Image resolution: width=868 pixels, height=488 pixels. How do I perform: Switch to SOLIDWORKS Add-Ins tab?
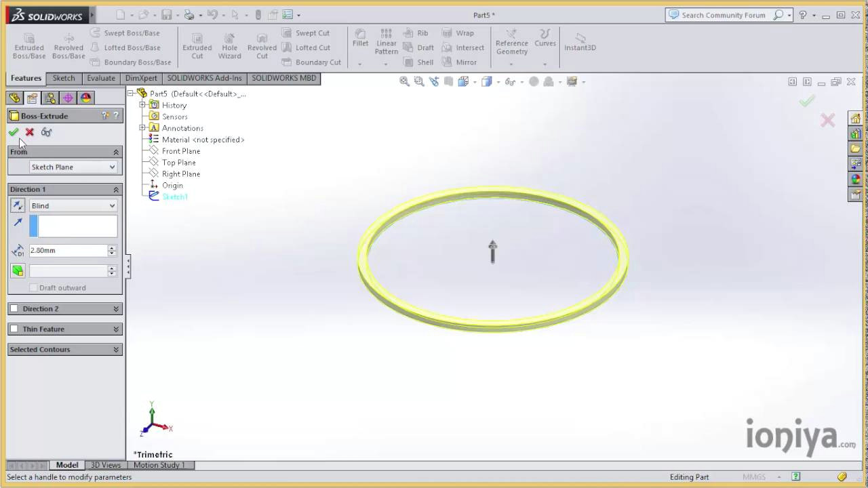pos(204,78)
